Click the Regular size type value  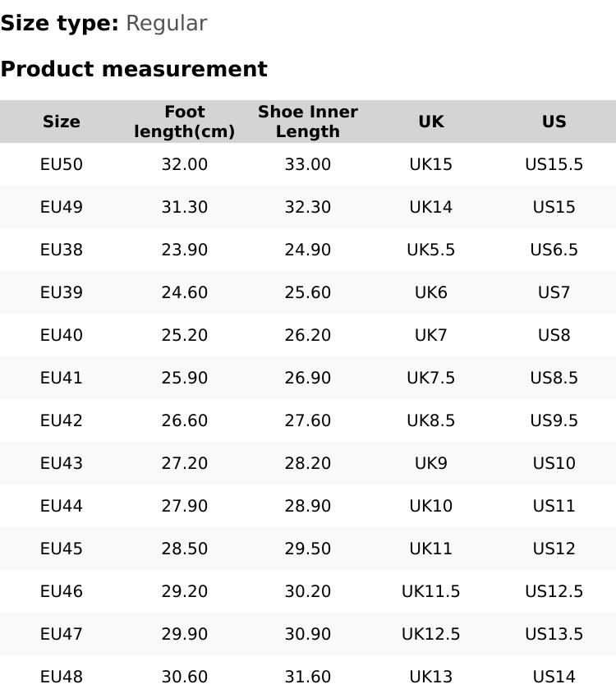coord(166,23)
